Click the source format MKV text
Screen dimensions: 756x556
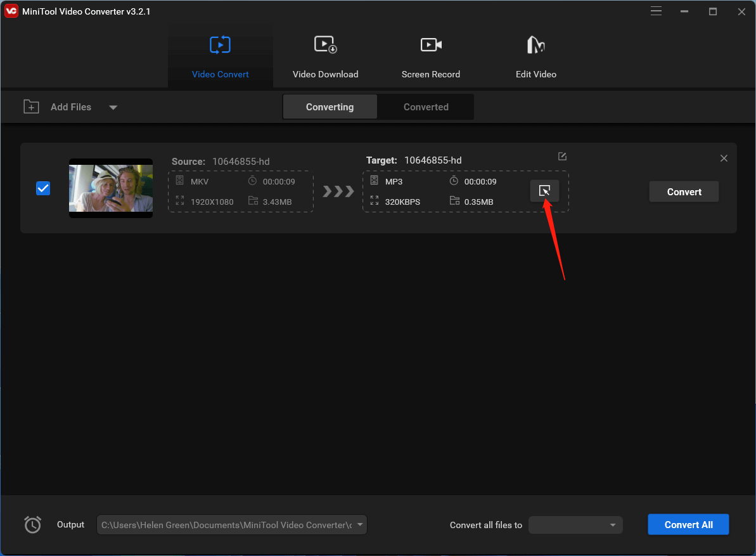200,182
